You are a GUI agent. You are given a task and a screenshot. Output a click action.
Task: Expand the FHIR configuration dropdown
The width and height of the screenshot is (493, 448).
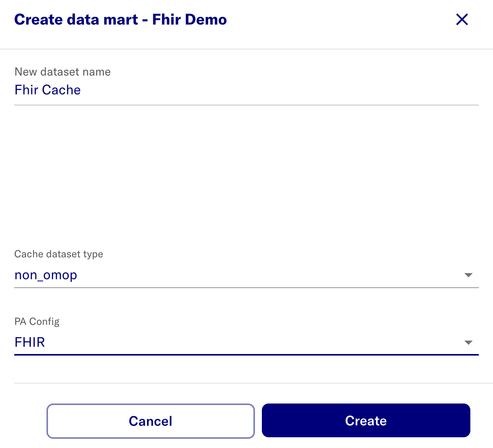coord(468,342)
